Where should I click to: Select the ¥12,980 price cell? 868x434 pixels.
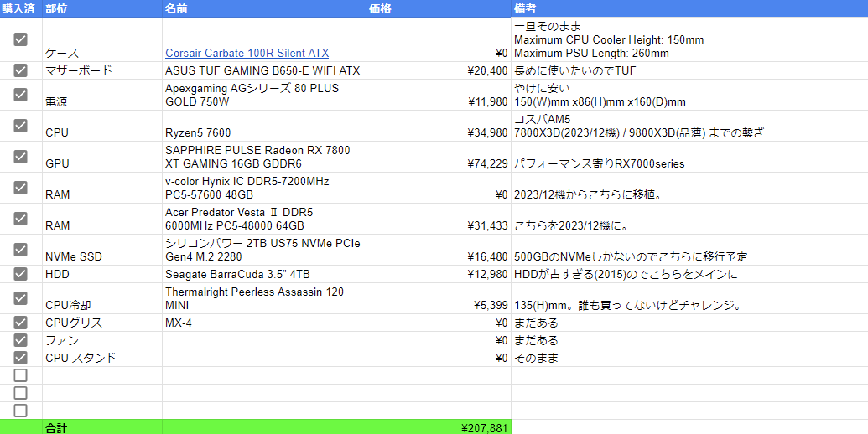[x=439, y=274]
